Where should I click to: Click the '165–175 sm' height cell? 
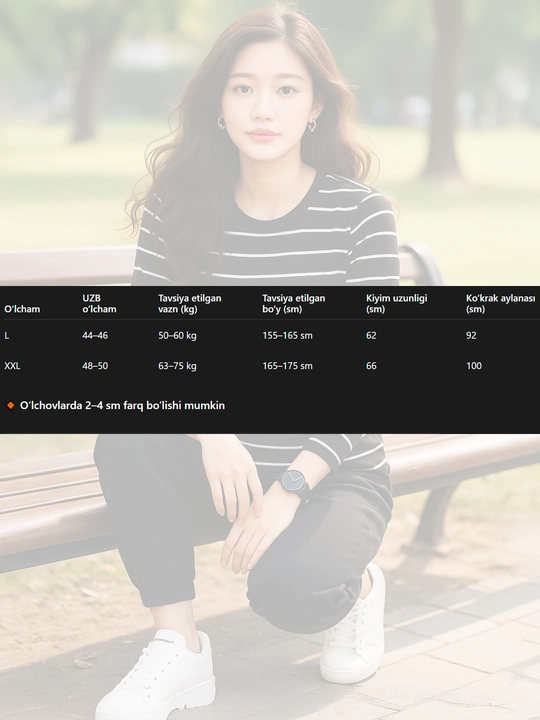287,366
